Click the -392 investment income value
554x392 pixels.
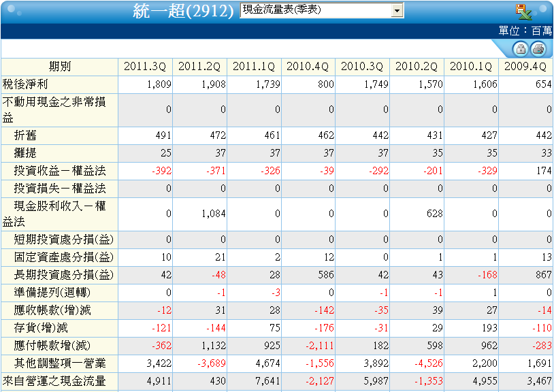point(161,171)
